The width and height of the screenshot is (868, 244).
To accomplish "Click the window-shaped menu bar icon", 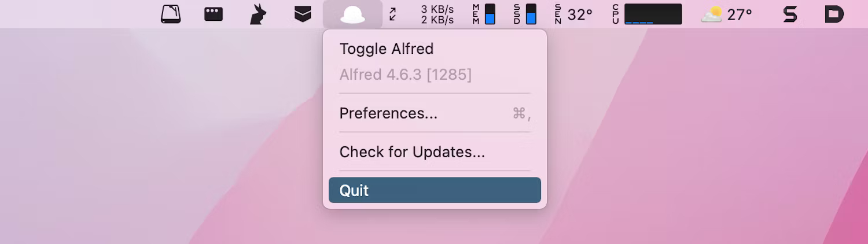I will [x=214, y=14].
